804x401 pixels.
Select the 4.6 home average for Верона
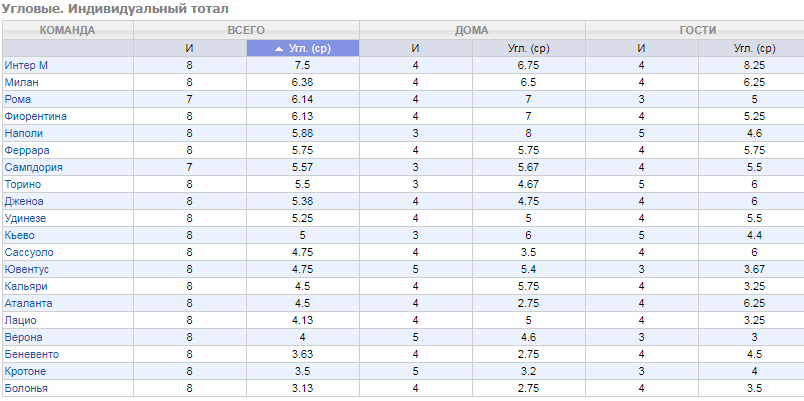(529, 337)
